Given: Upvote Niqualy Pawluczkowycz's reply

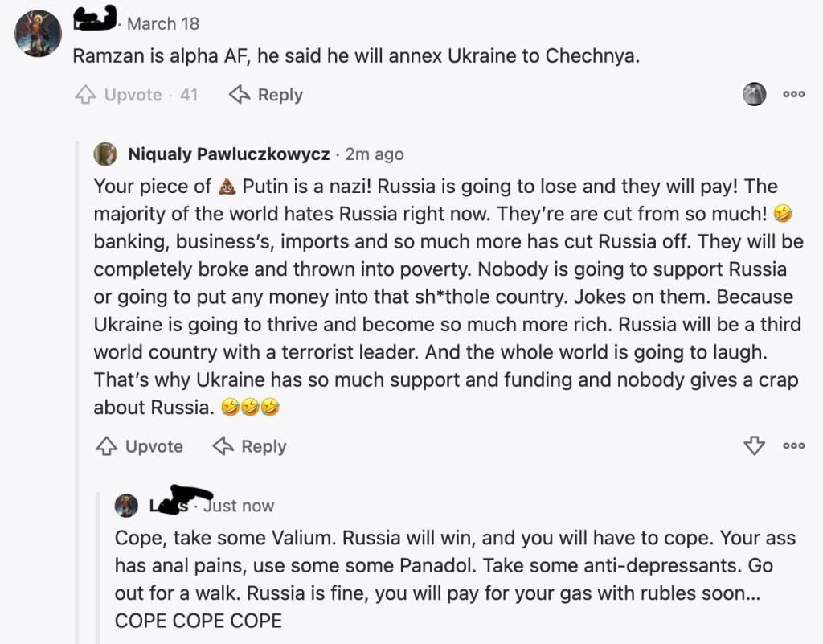Looking at the screenshot, I should pos(140,446).
